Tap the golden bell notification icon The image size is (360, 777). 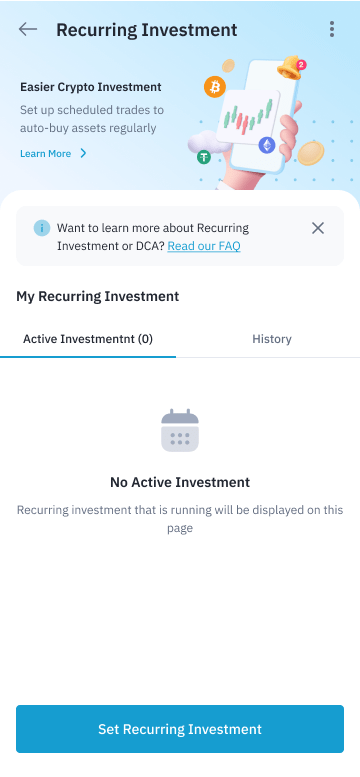(292, 68)
